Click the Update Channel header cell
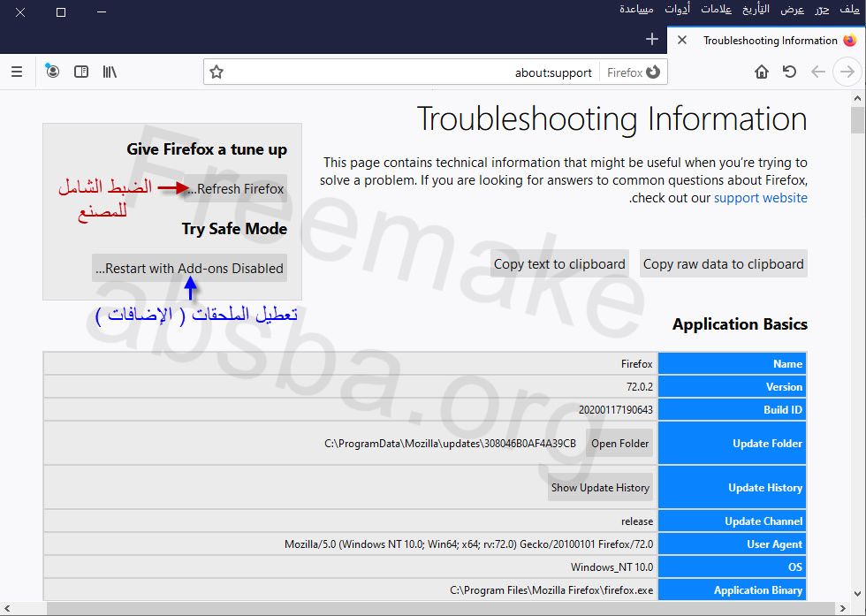This screenshot has width=866, height=616. pos(732,521)
